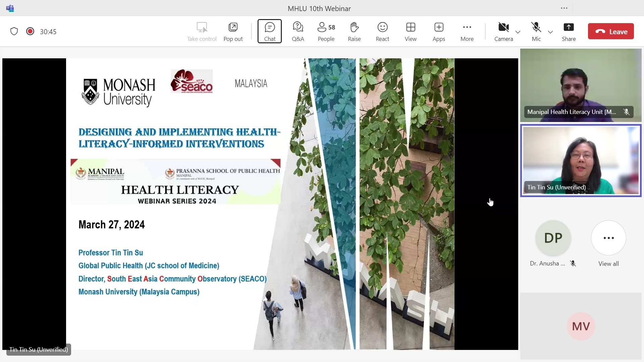Open the Apps menu
This screenshot has height=362, width=644.
click(439, 31)
